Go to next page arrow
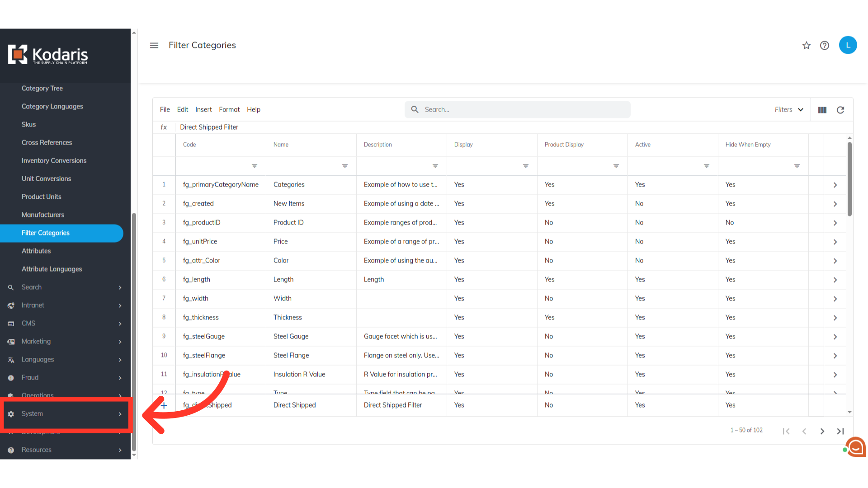Viewport: 868px width, 488px height. tap(822, 431)
